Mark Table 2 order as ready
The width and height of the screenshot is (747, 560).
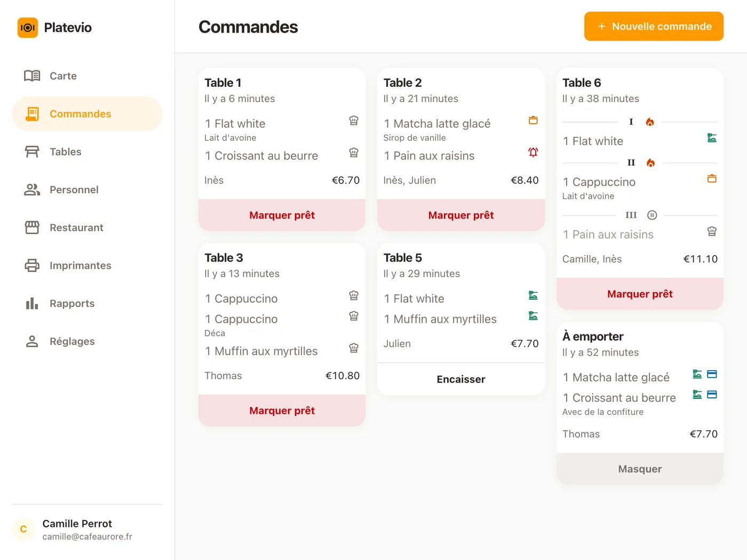[461, 215]
